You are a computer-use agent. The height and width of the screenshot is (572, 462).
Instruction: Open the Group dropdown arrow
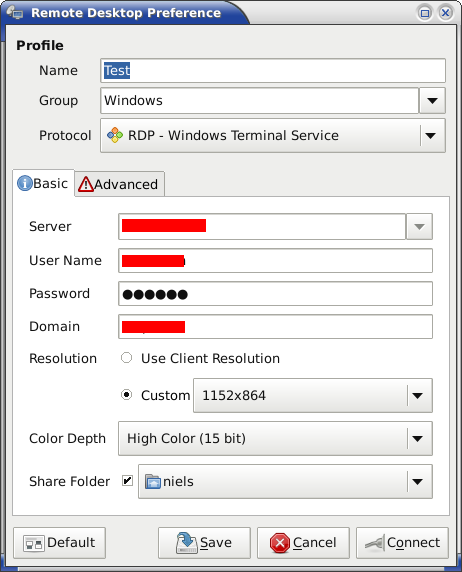(432, 100)
